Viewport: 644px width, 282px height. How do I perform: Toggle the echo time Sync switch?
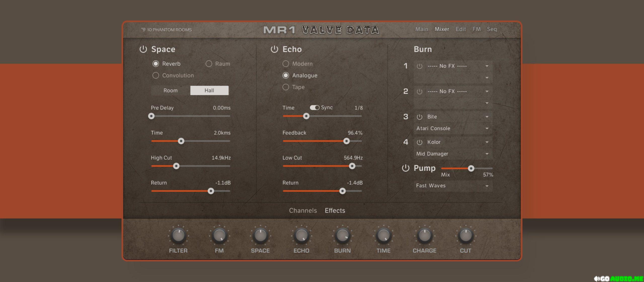click(x=314, y=108)
